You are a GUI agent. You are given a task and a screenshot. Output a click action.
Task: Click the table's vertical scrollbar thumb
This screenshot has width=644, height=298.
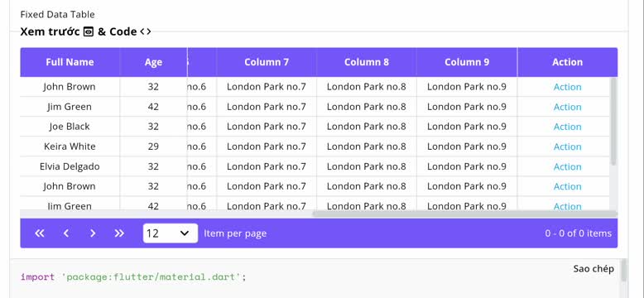[x=613, y=122]
